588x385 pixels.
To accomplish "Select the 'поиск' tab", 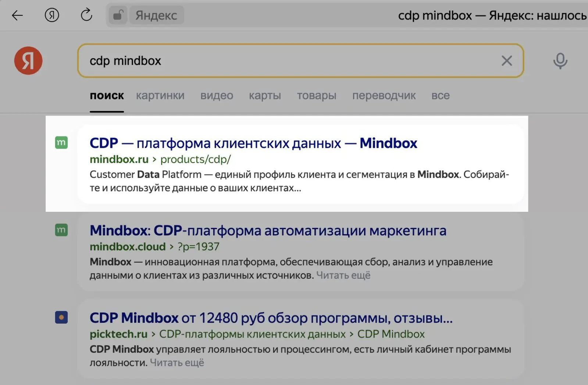I will point(107,96).
